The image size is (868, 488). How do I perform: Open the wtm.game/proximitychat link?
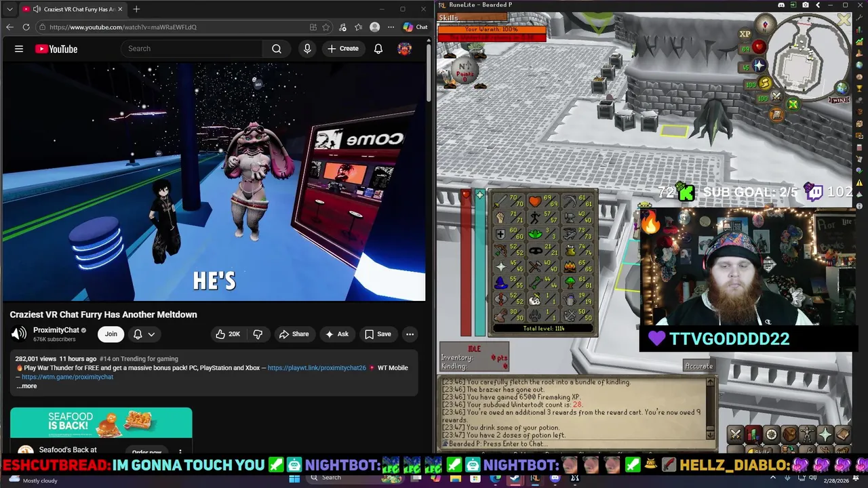[67, 377]
